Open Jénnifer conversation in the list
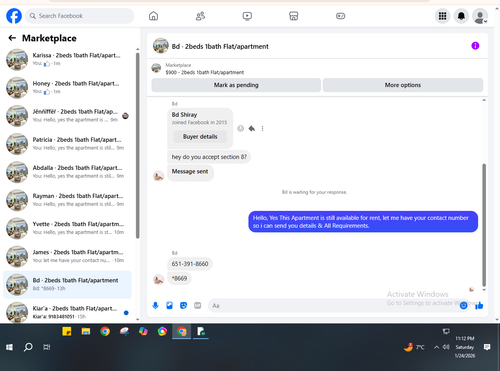The height and width of the screenshot is (371, 500). point(67,116)
